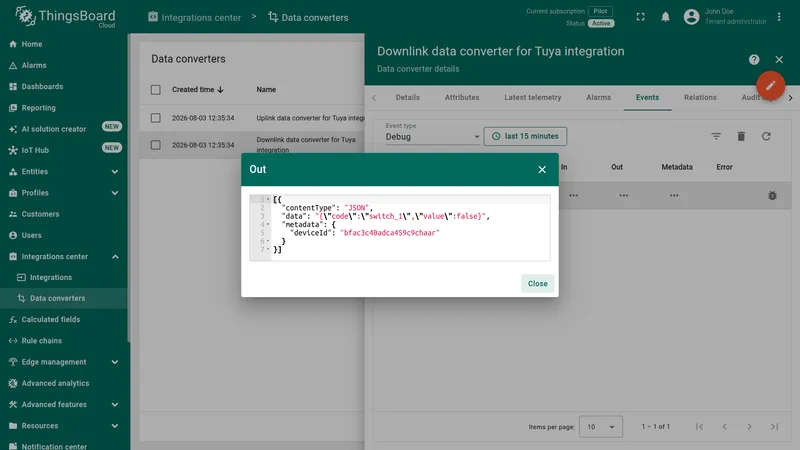Open IoT Hub page
800x450 pixels.
[x=64, y=151]
